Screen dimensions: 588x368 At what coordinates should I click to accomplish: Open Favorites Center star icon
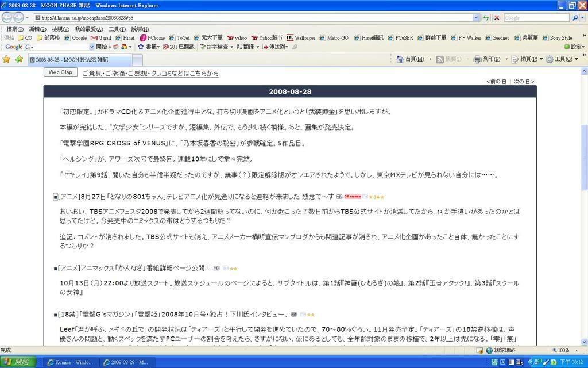6,59
